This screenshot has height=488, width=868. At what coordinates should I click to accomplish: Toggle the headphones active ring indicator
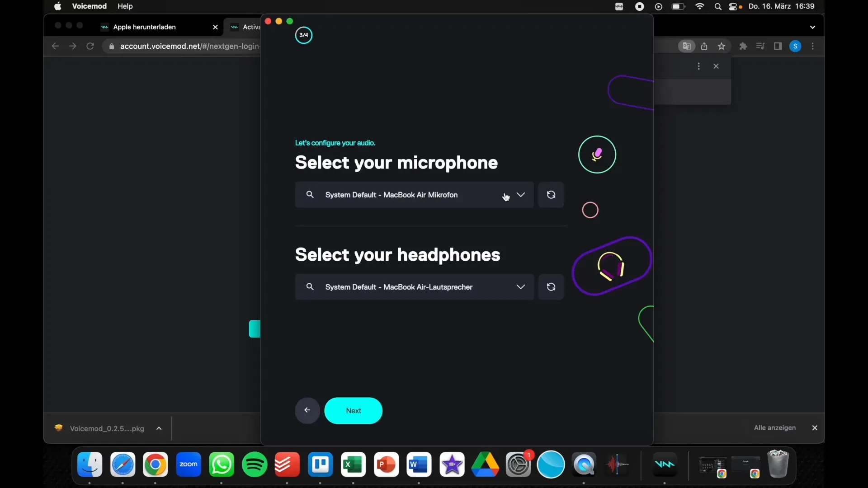pos(611,267)
